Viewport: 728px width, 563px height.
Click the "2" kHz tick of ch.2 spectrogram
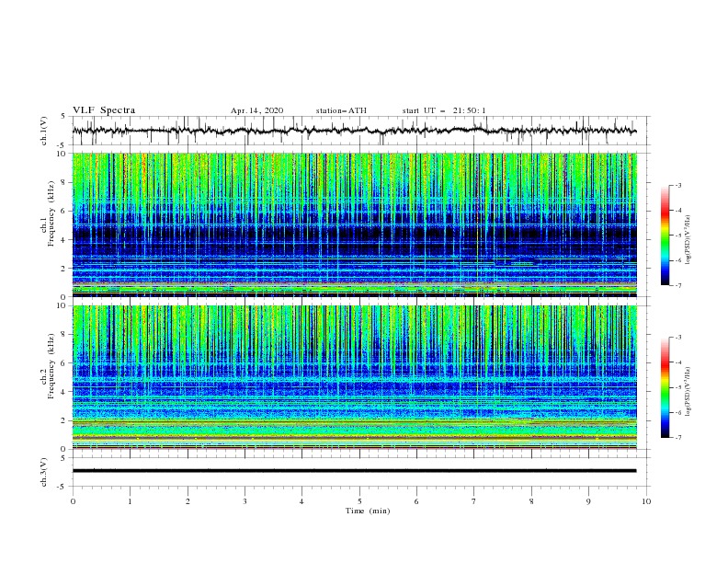(64, 420)
